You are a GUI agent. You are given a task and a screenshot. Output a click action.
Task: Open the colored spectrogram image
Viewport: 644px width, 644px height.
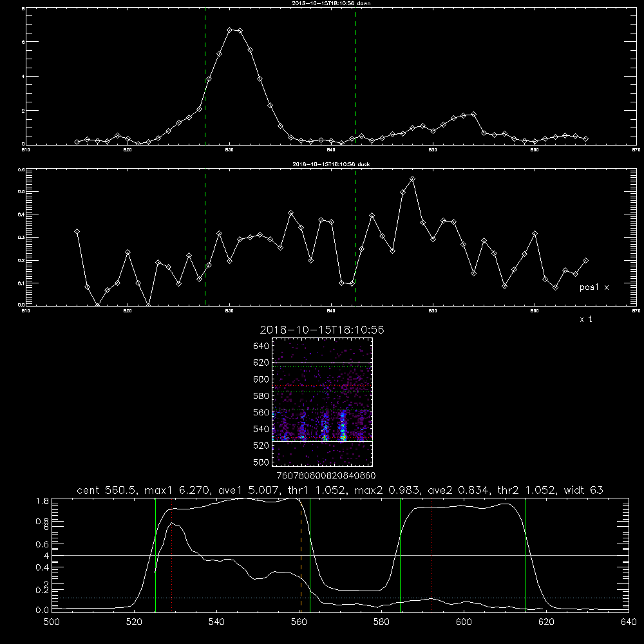tap(322, 402)
